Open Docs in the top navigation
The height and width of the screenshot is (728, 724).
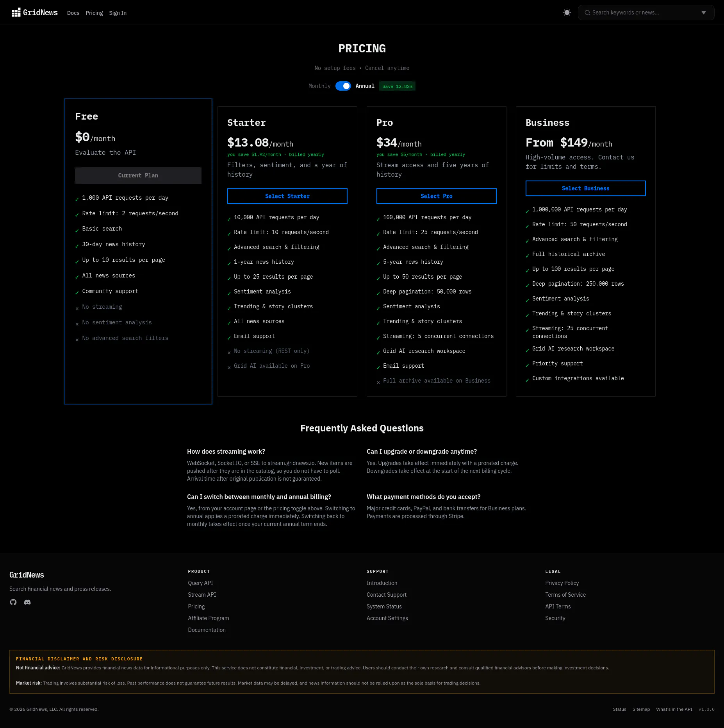click(73, 13)
